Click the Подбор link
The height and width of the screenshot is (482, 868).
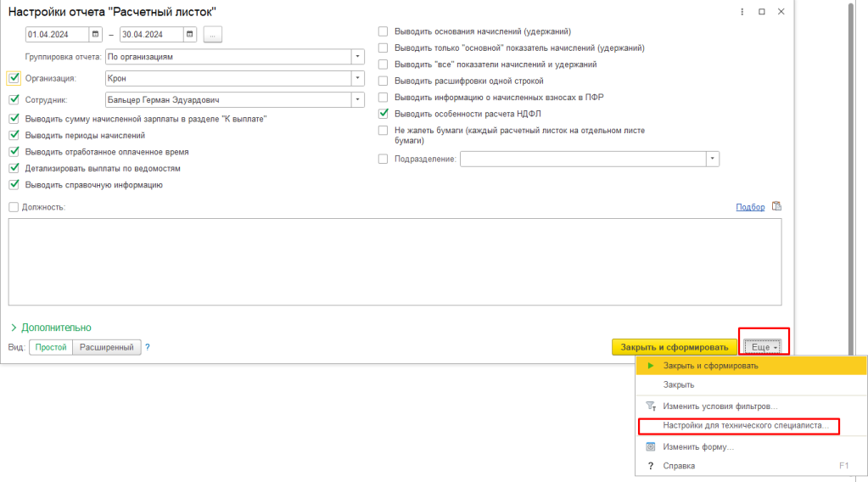[x=750, y=207]
